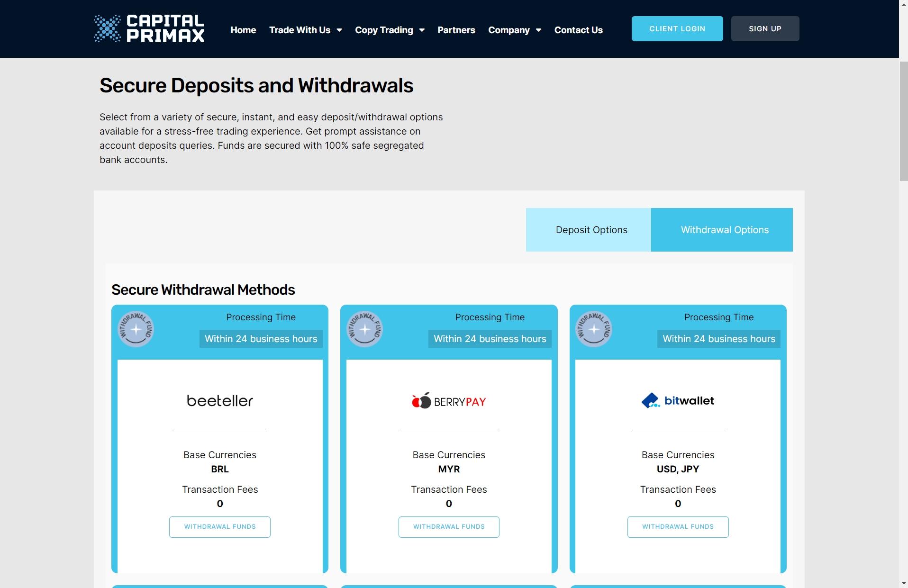Click the MYR base currency text

tap(449, 469)
